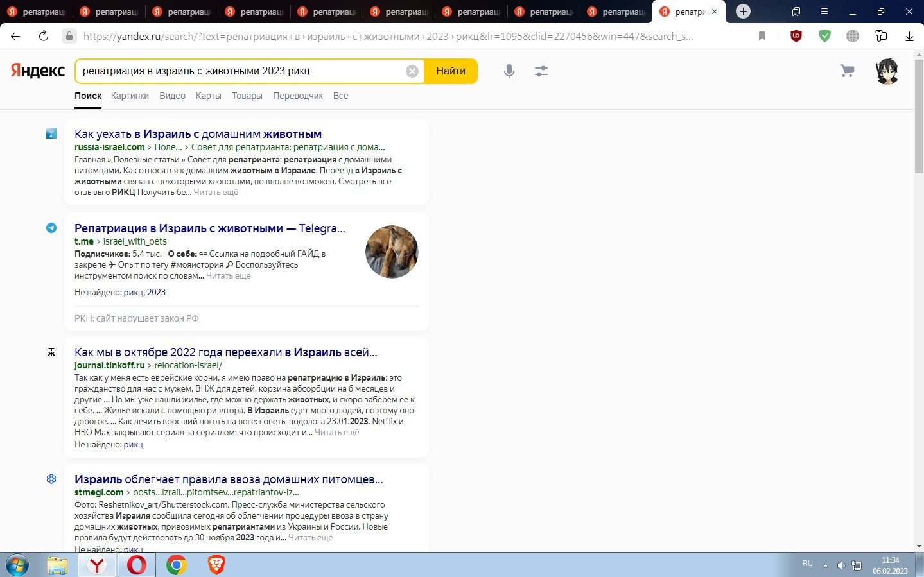
Task: Bookmark this page via address bar icon
Action: [x=762, y=36]
